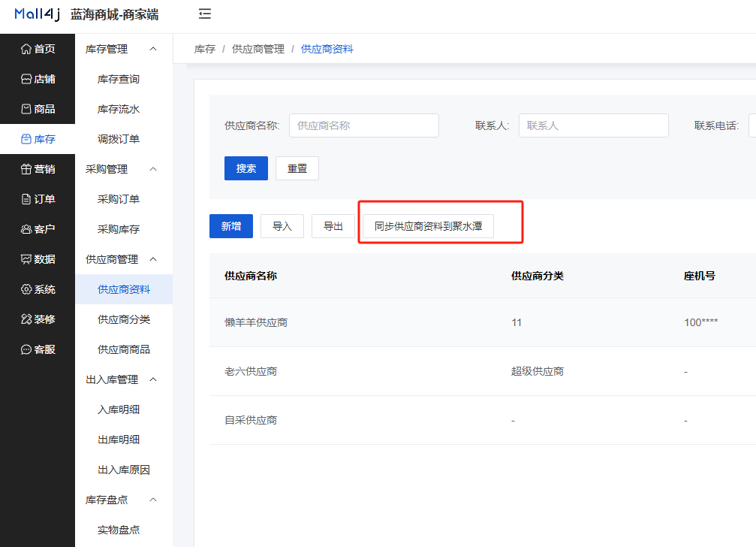Image resolution: width=756 pixels, height=547 pixels.
Task: Collapse the 采购管理 submenu chevron
Action: 153,169
